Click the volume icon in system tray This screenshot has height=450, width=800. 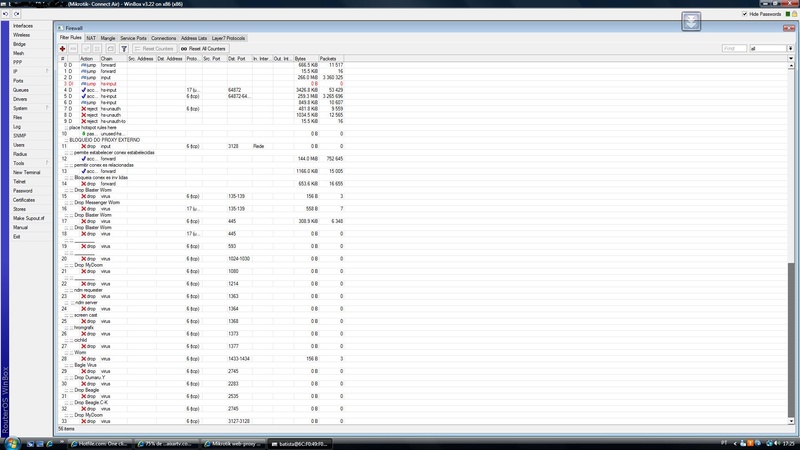coord(776,443)
